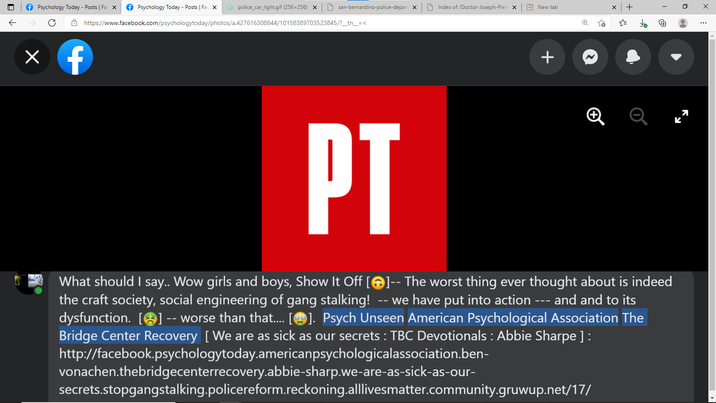Viewport: 716px width, 403px height.
Task: Add this page to favorites
Action: pyautogui.click(x=602, y=23)
